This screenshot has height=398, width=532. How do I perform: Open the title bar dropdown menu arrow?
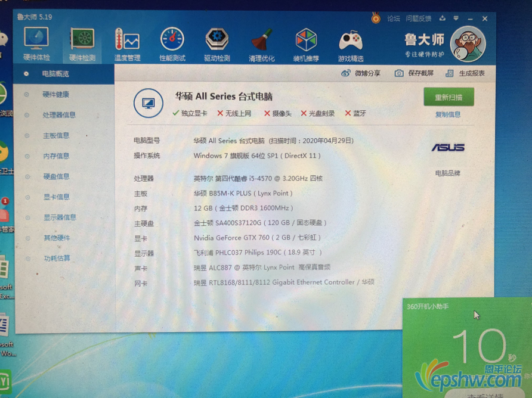tap(456, 18)
